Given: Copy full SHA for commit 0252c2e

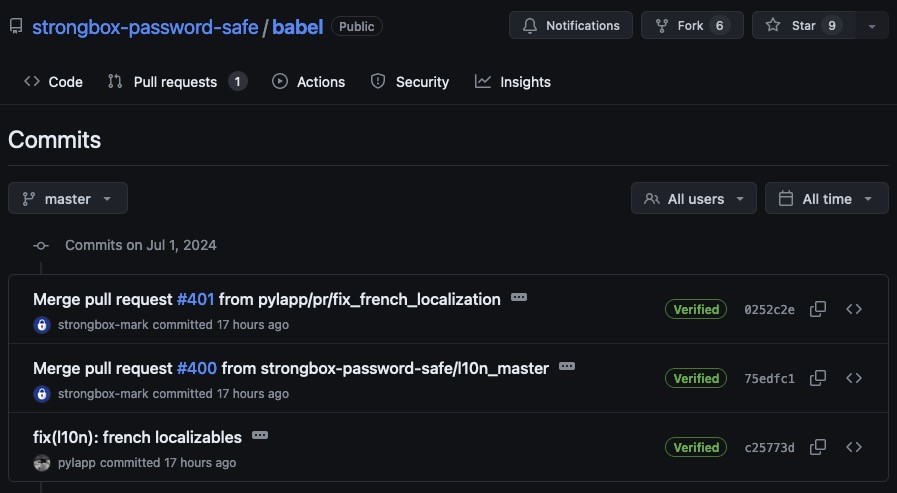Looking at the screenshot, I should click(818, 309).
